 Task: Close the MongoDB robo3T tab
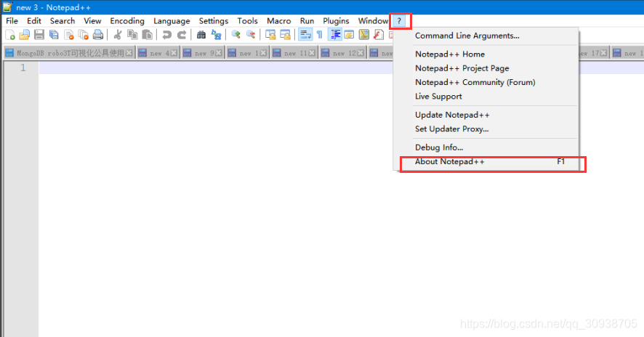pos(129,53)
